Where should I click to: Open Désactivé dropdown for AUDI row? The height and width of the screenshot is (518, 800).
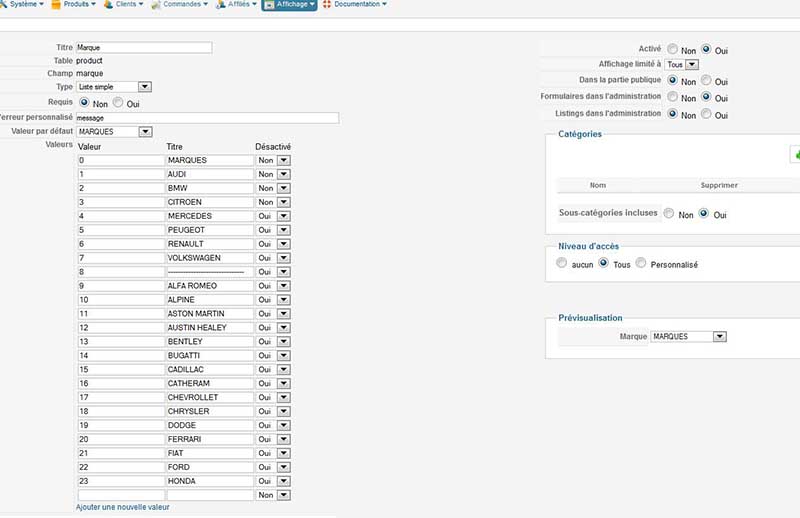point(273,174)
